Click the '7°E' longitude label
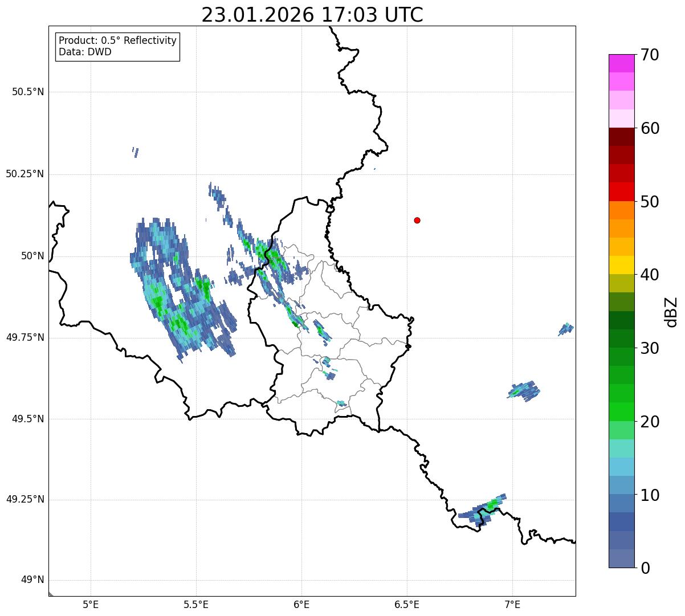 [512, 604]
